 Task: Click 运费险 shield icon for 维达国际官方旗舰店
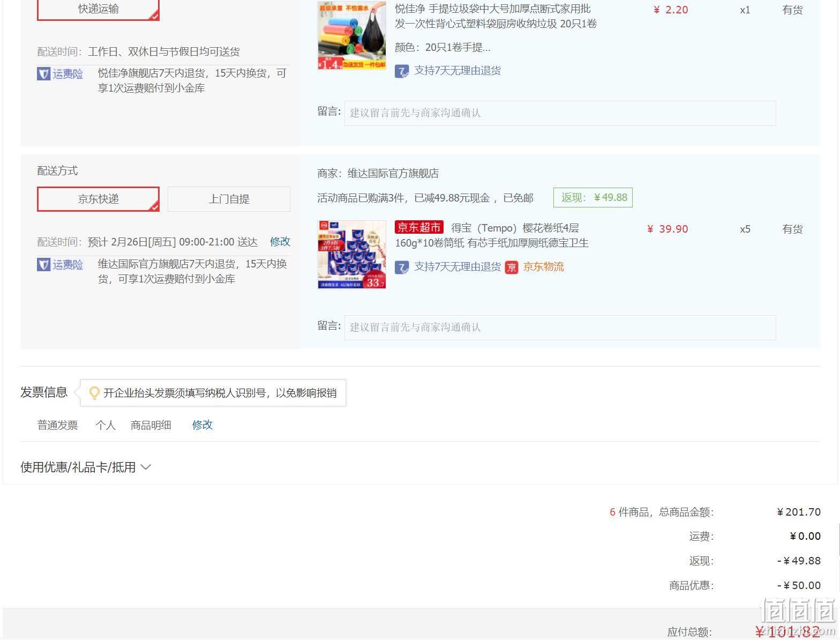point(43,265)
